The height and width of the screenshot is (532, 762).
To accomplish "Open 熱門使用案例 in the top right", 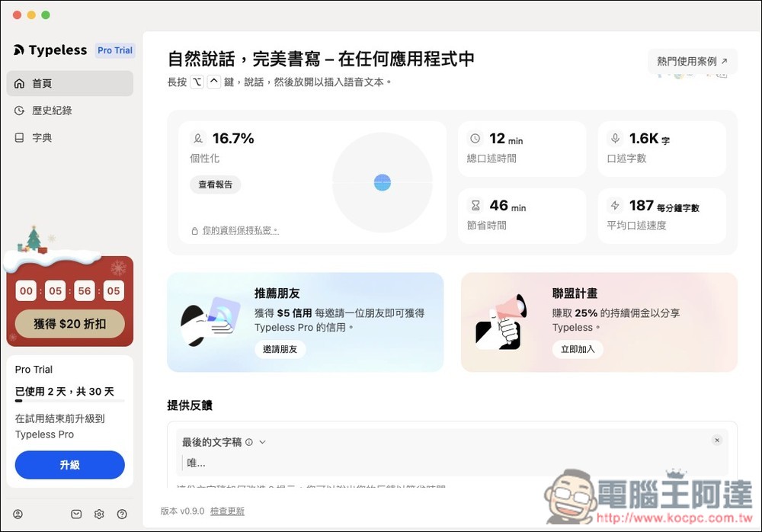I will click(691, 62).
